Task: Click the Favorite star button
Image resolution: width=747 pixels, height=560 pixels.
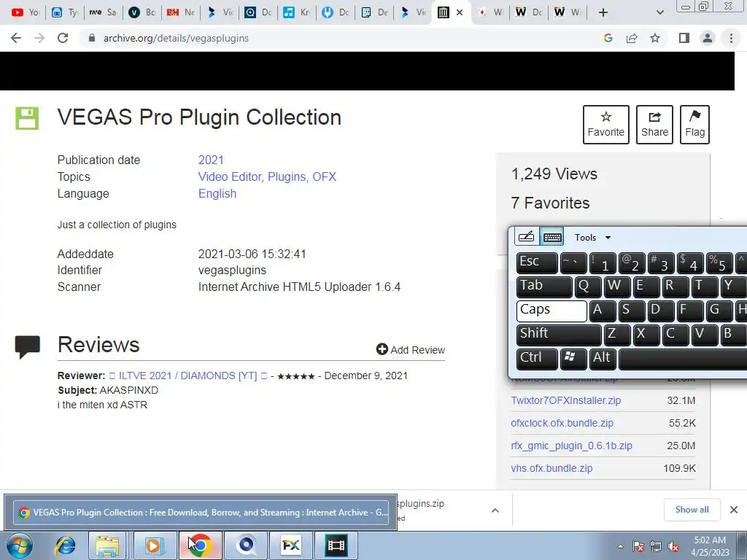Action: point(605,124)
